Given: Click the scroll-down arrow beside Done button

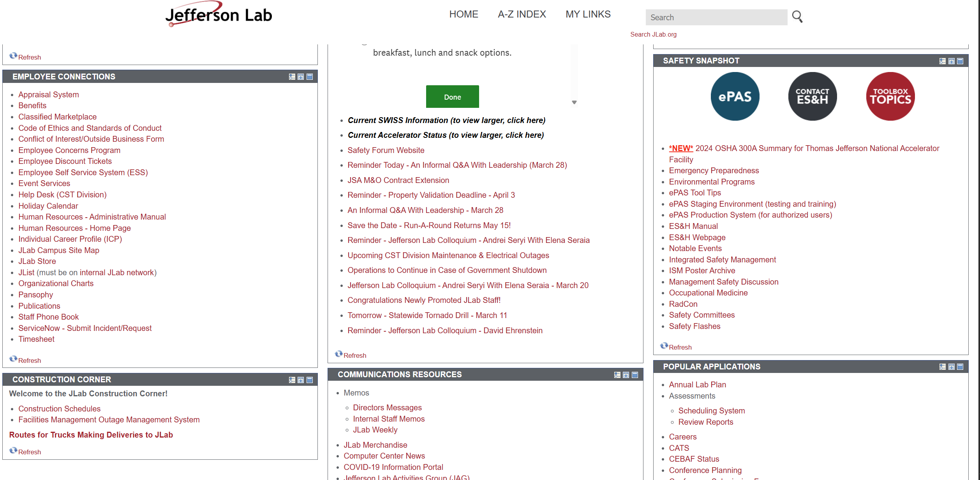Looking at the screenshot, I should pyautogui.click(x=574, y=102).
